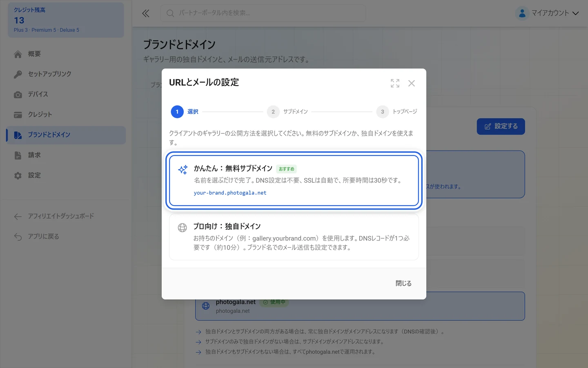
Task: Click アプリに戻る link
Action: (x=66, y=237)
